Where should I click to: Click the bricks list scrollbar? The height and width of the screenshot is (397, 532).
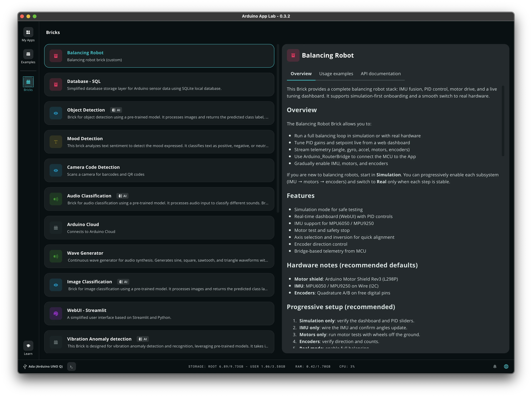278,128
